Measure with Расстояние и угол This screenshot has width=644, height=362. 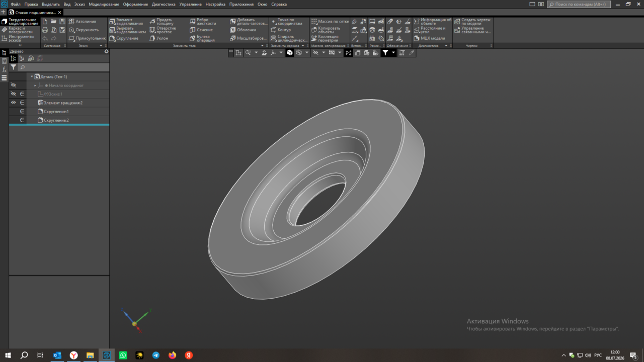(430, 30)
